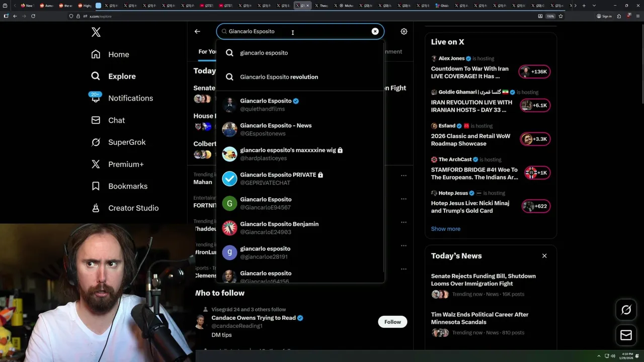Open Notifications from the sidebar
Image resolution: width=644 pixels, height=362 pixels.
(121, 98)
